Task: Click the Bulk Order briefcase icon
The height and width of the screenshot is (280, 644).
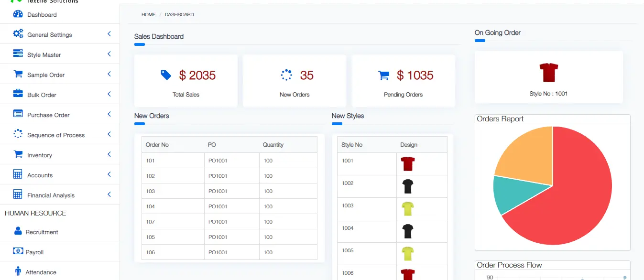Action: pyautogui.click(x=18, y=94)
